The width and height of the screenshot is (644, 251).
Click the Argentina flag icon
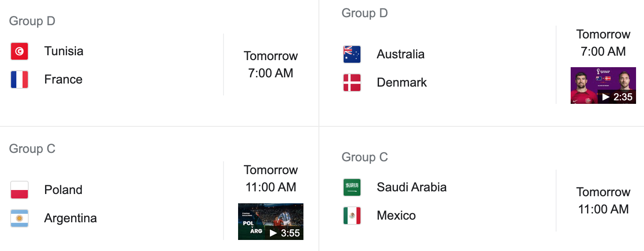tap(19, 218)
